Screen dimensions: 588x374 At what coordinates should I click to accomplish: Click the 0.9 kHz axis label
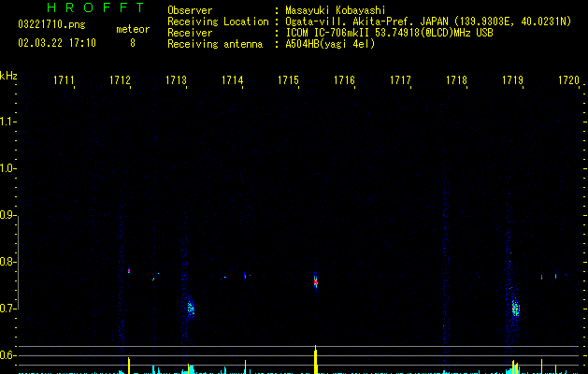pos(7,215)
